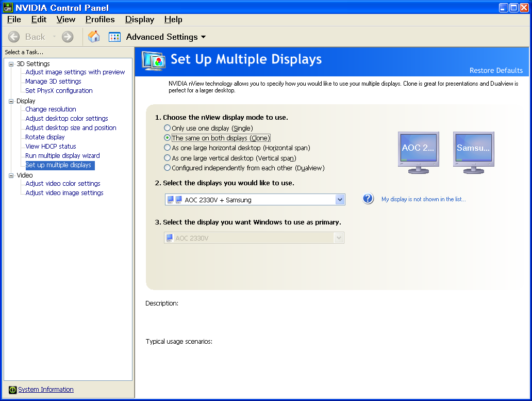Open Change resolution task
The height and width of the screenshot is (401, 532).
point(51,109)
